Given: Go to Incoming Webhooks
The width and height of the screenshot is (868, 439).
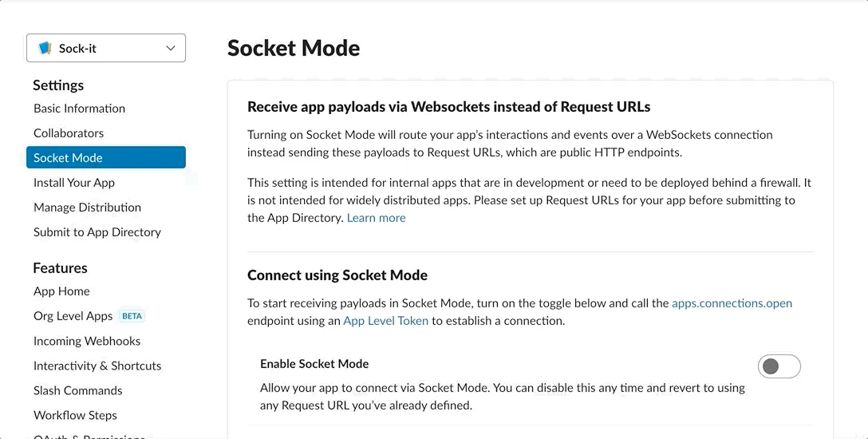Looking at the screenshot, I should pyautogui.click(x=87, y=341).
